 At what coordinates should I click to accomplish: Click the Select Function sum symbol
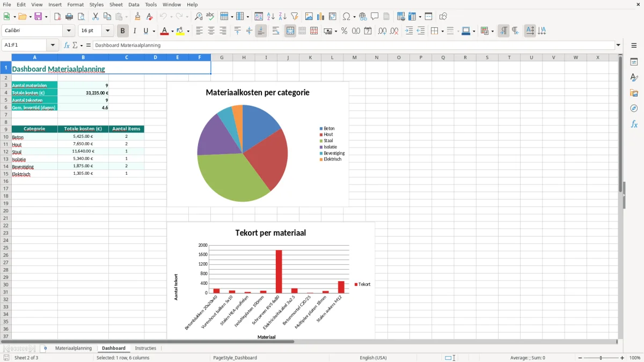click(75, 46)
